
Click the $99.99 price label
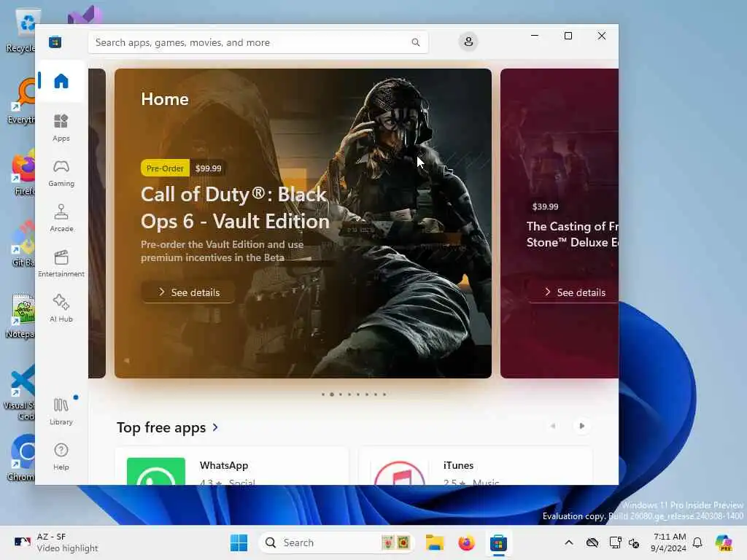coord(208,168)
